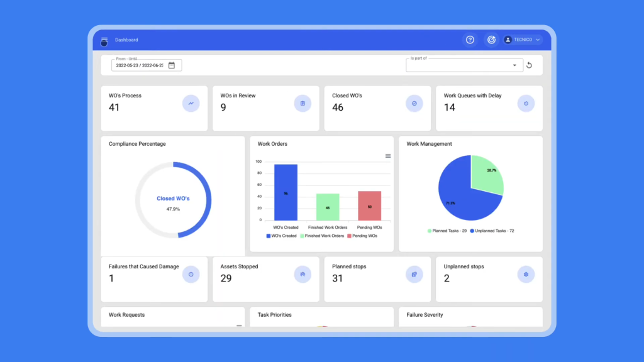Select the Dashboard menu item
Image resolution: width=644 pixels, height=362 pixels.
(126, 39)
